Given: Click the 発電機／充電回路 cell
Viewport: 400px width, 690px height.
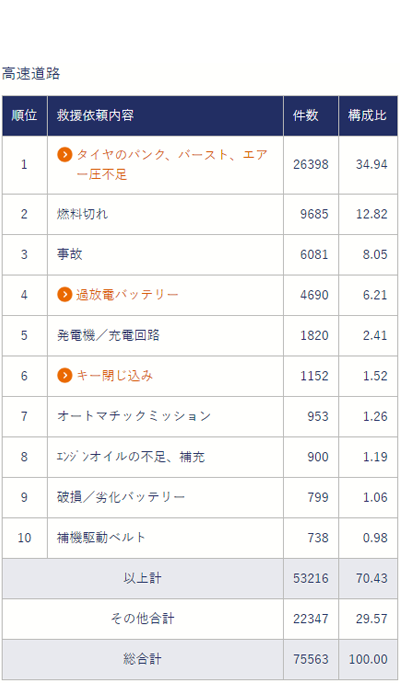Looking at the screenshot, I should click(165, 335).
